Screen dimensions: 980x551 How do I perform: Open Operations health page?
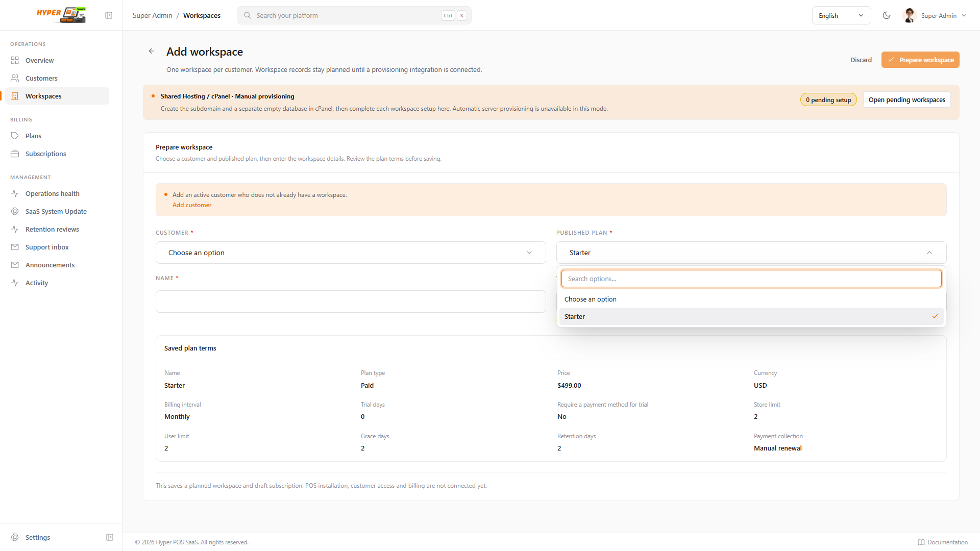click(x=57, y=193)
